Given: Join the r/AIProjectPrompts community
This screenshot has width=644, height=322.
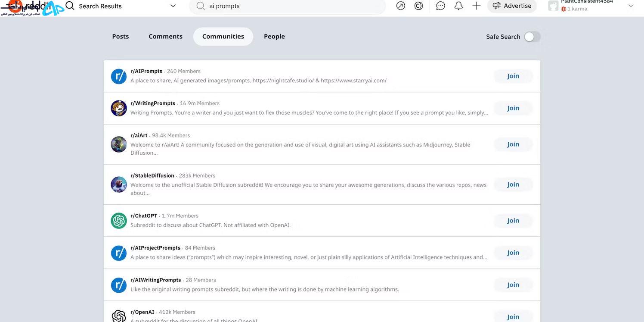Looking at the screenshot, I should 513,253.
